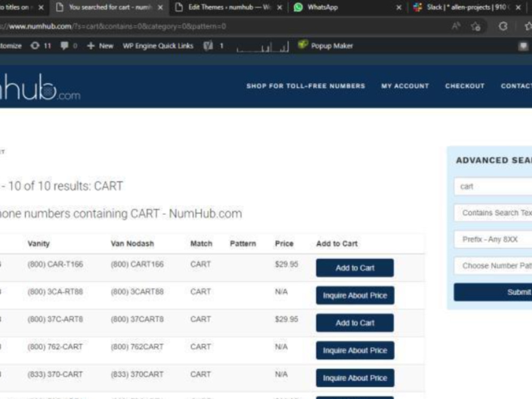Open the Contact nav link
The height and width of the screenshot is (399, 532).
[x=517, y=86]
